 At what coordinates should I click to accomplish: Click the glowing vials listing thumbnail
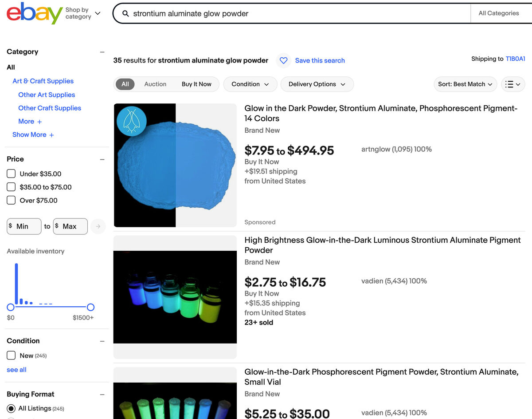175,297
